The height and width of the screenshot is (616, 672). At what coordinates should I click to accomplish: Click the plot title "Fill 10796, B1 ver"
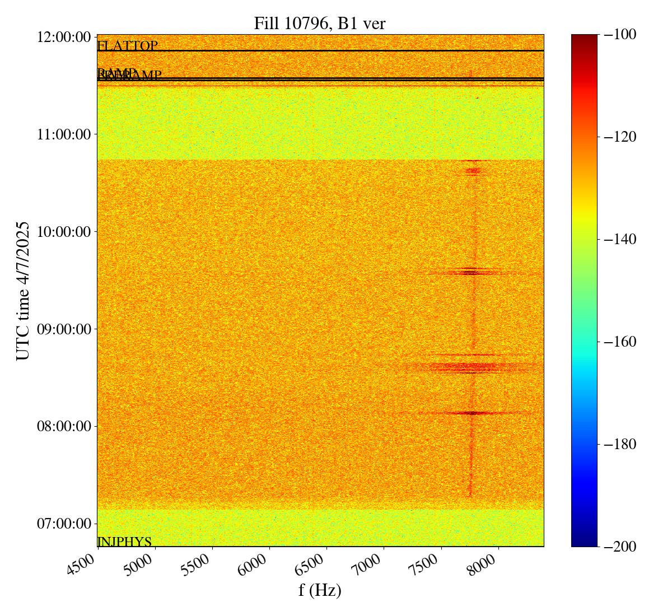(x=320, y=23)
